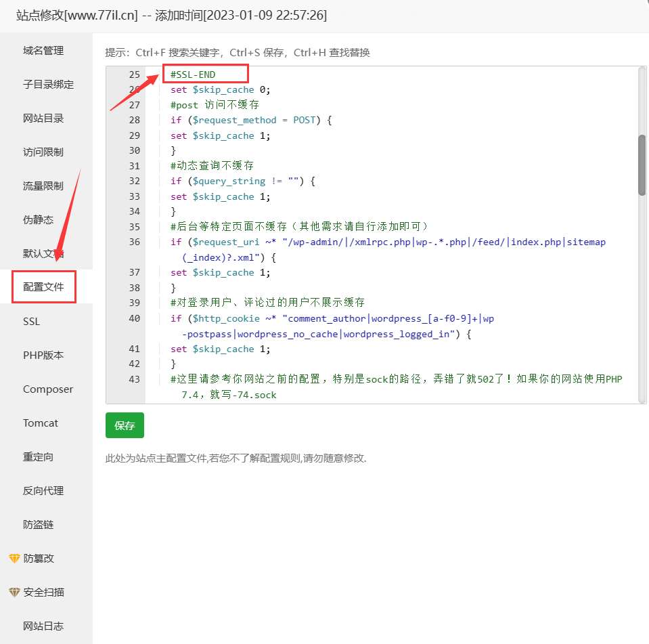Open the 配置文件 (config file) section
The height and width of the screenshot is (644, 649).
[x=42, y=287]
